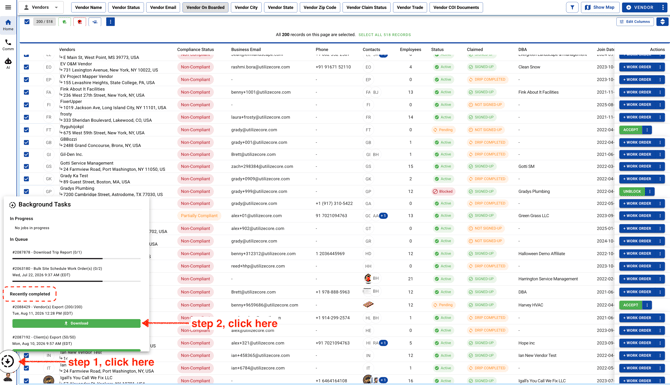Select the Vendor On Boarded filter tab

(x=206, y=7)
